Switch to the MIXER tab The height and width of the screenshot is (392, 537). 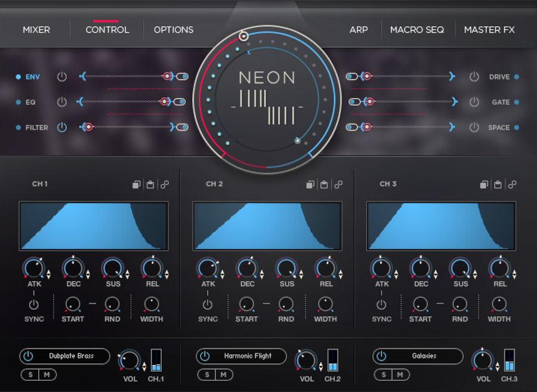36,29
